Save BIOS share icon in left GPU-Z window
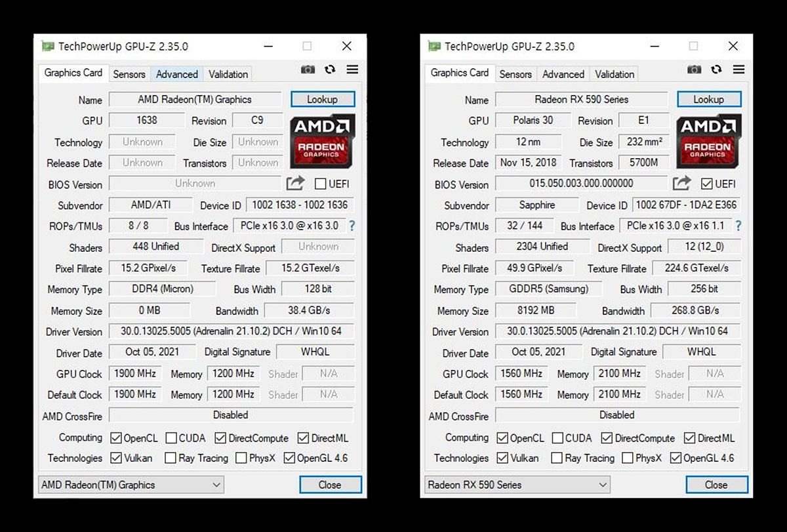The image size is (787, 532). click(x=296, y=184)
